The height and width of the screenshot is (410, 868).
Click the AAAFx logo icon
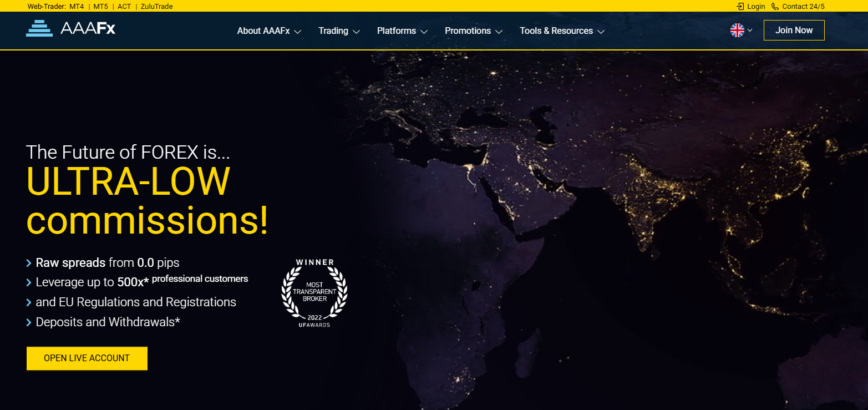click(39, 28)
